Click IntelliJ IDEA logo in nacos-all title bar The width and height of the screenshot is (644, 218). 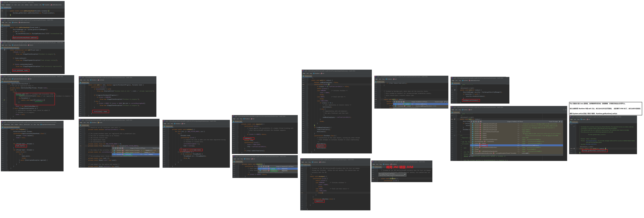2,2
